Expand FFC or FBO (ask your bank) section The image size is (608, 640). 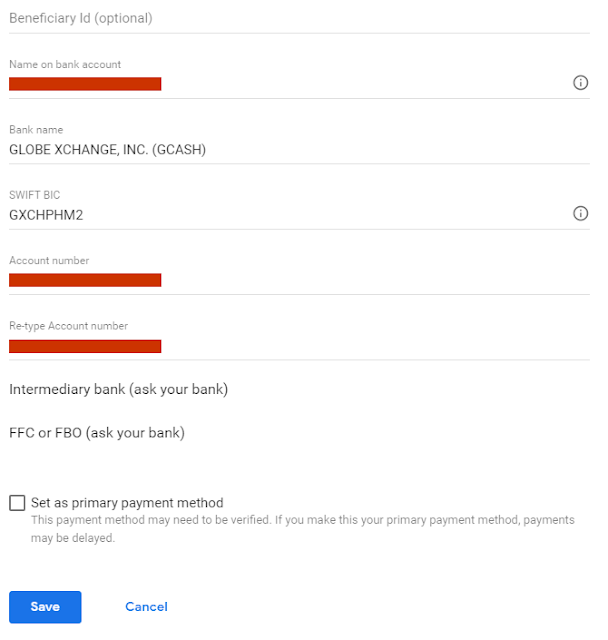[97, 433]
